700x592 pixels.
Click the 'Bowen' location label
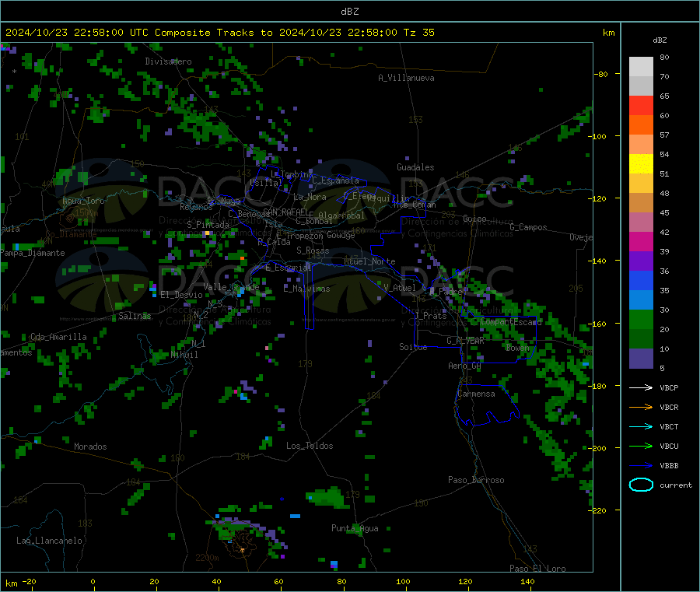click(x=517, y=347)
